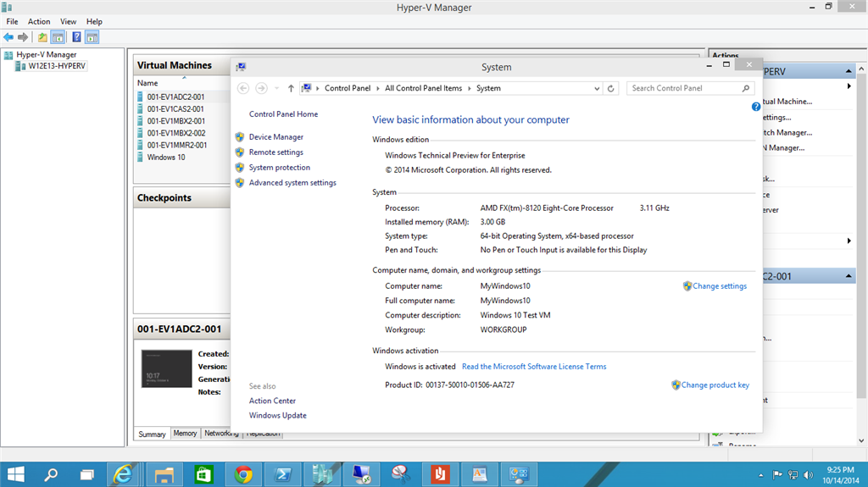The width and height of the screenshot is (868, 487).
Task: Open the Help menu
Action: pos(94,21)
